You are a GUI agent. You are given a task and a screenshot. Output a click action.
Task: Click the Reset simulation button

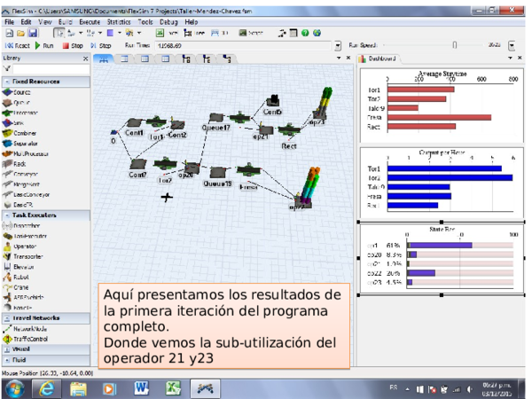click(x=18, y=45)
